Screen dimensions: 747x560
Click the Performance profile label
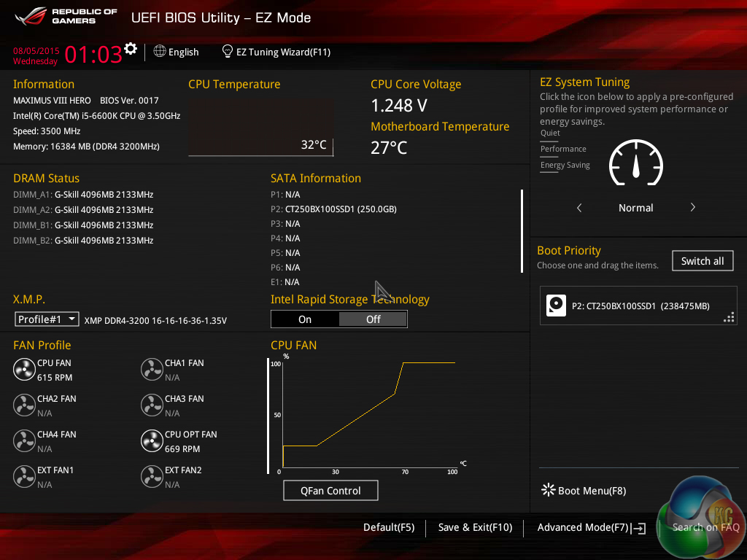tap(563, 149)
